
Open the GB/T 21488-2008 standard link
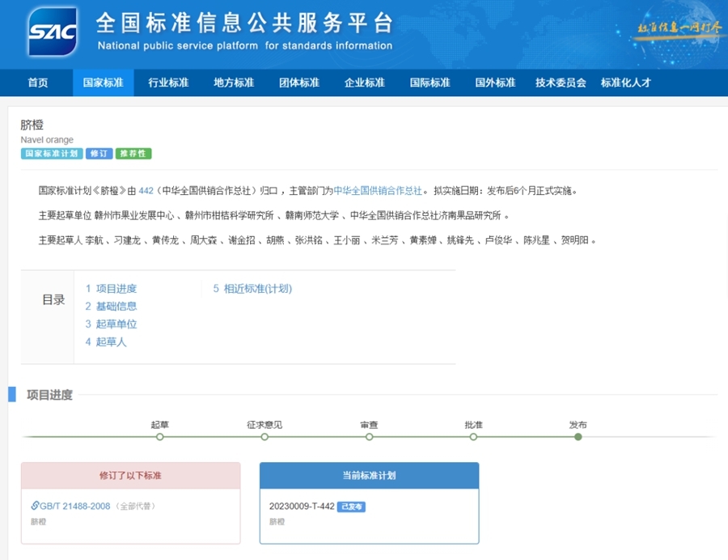[x=74, y=506]
